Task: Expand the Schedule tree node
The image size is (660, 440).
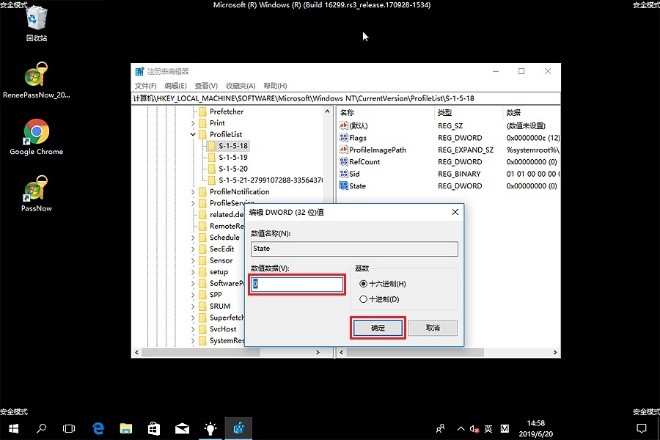Action: click(x=193, y=237)
